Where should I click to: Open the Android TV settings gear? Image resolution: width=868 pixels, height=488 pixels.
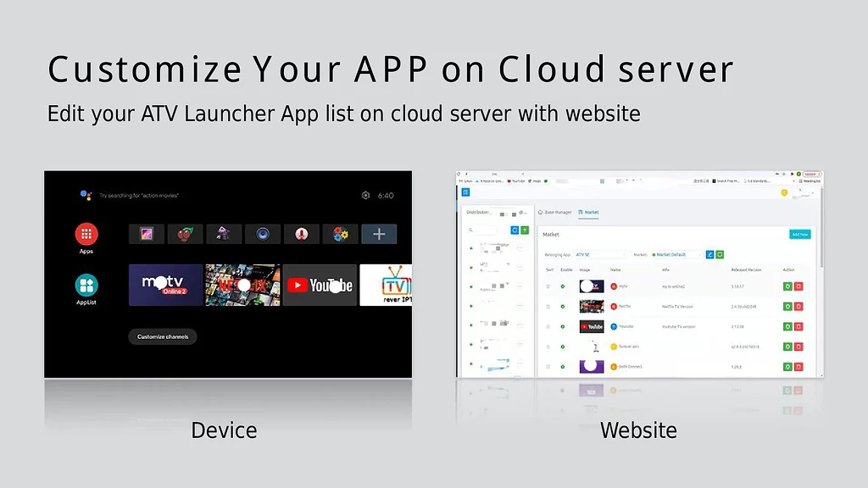tap(365, 195)
